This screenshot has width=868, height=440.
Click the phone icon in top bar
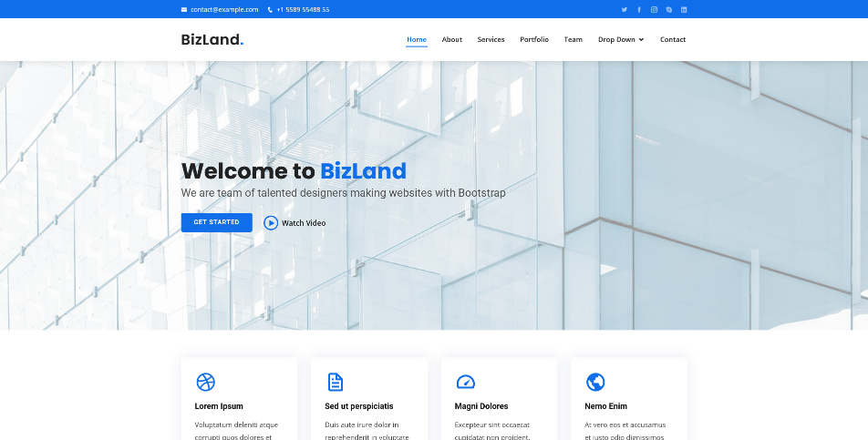pyautogui.click(x=270, y=9)
